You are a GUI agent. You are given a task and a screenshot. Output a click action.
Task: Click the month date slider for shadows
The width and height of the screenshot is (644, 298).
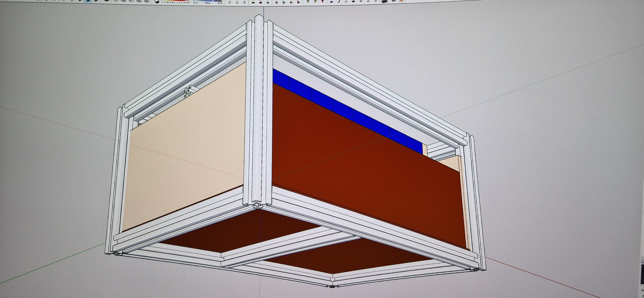(176, 1)
